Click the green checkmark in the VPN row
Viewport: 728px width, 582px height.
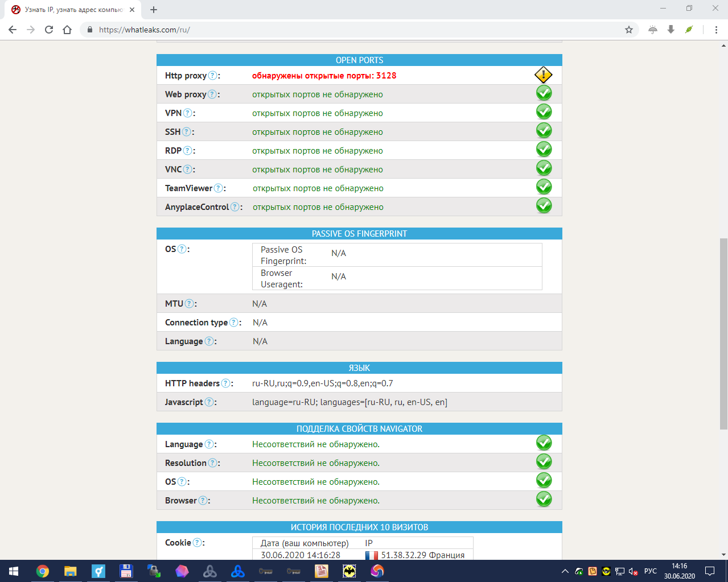[544, 112]
